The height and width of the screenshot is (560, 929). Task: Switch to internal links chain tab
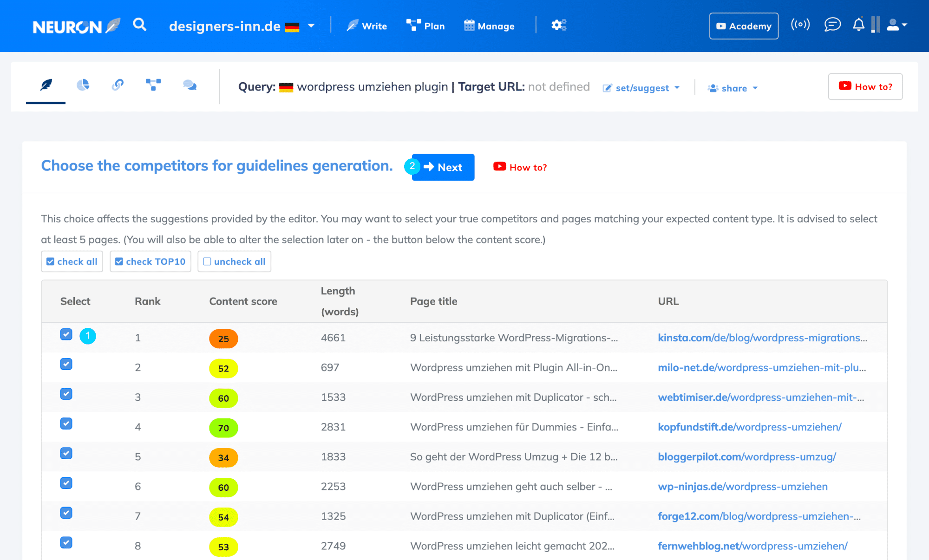pos(118,85)
